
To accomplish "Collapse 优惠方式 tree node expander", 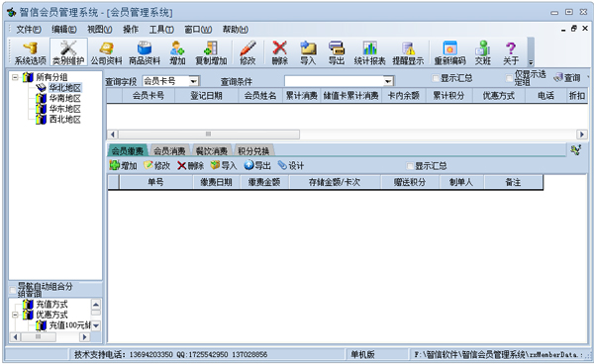I will tap(15, 315).
